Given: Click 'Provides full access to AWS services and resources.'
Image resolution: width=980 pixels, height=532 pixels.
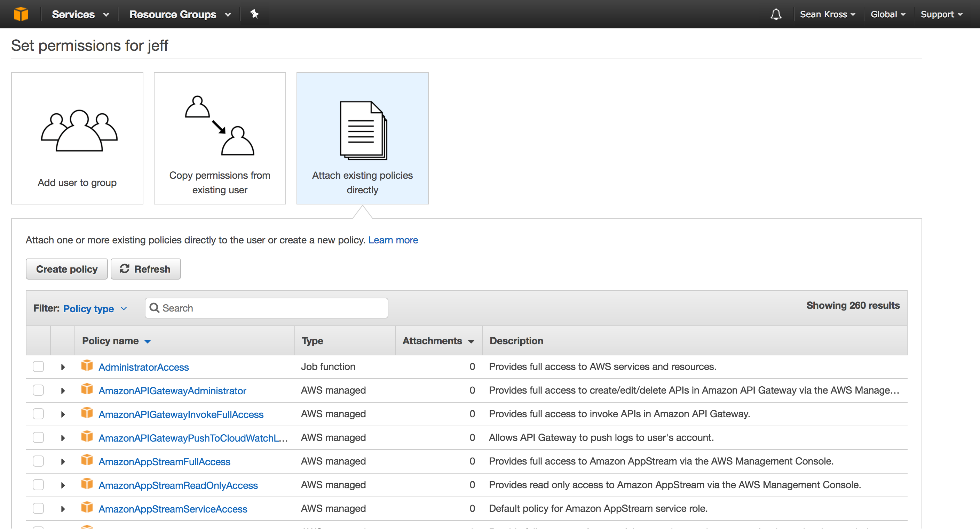Looking at the screenshot, I should click(x=603, y=367).
